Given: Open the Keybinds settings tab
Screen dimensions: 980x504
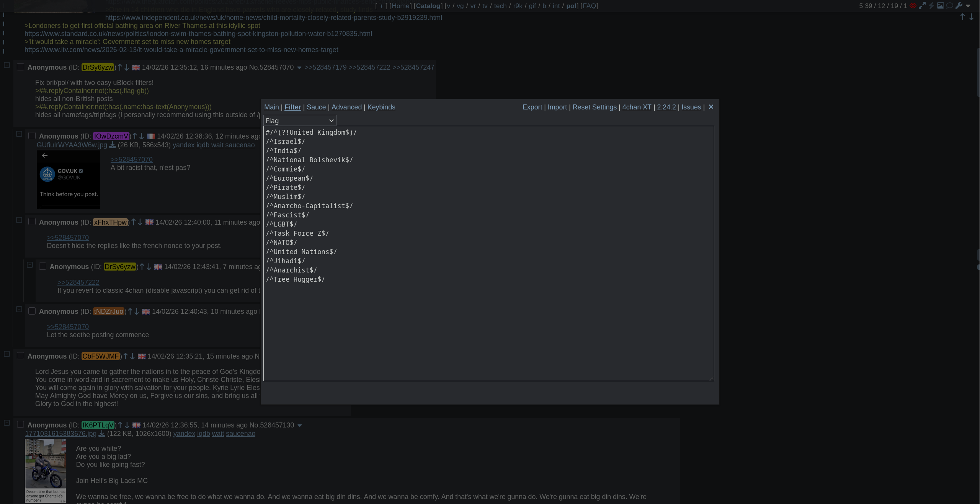Looking at the screenshot, I should (381, 107).
